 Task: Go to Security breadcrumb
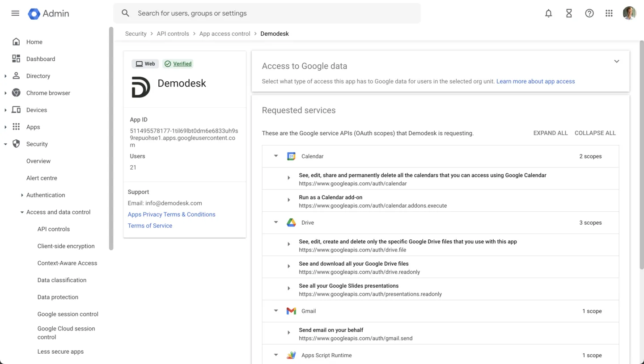pyautogui.click(x=136, y=33)
